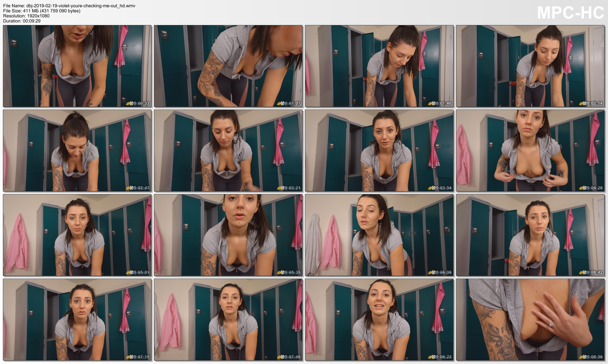This screenshot has width=608, height=364.
Task: Choose the thumbnail at 00:07:15
Action: [x=77, y=319]
